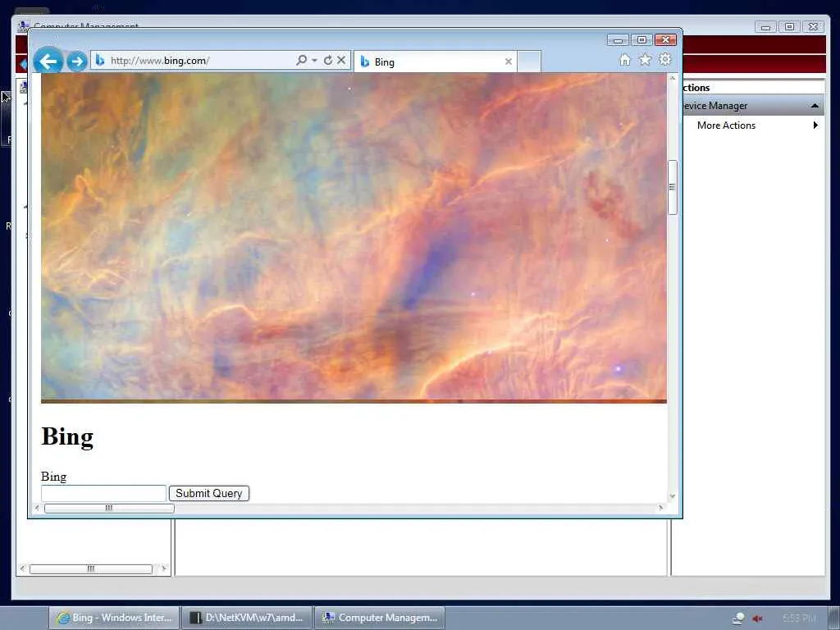Click the Forward arrow in Internet Explorer

click(76, 61)
